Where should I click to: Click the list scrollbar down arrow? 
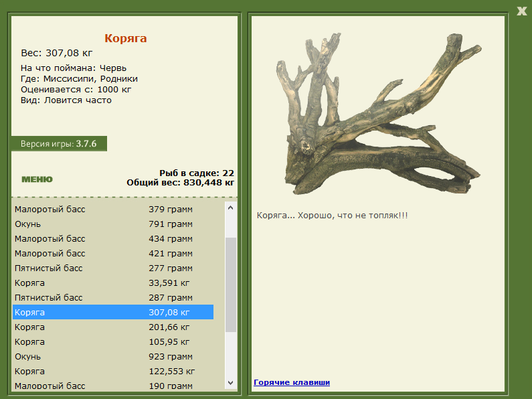click(231, 383)
